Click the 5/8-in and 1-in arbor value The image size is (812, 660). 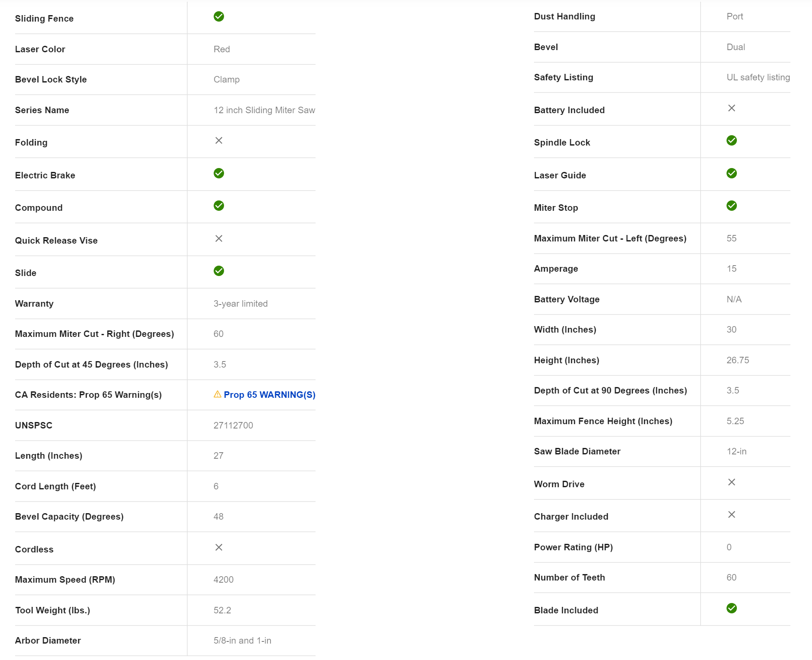click(242, 641)
